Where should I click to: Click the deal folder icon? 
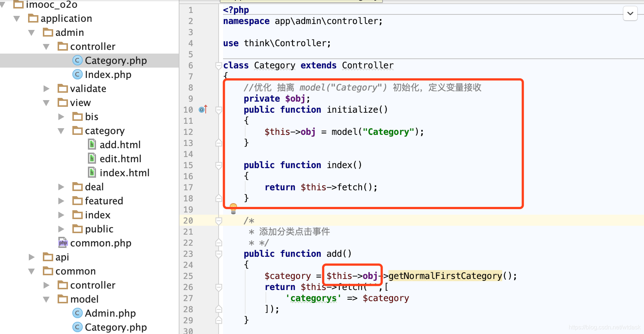pyautogui.click(x=78, y=187)
